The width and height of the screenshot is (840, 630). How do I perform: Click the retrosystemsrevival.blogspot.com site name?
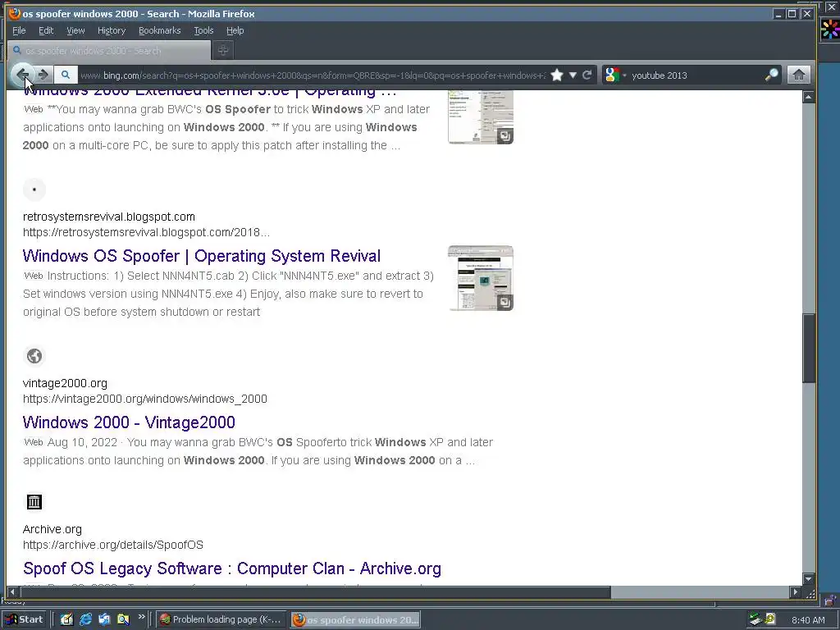pos(109,217)
